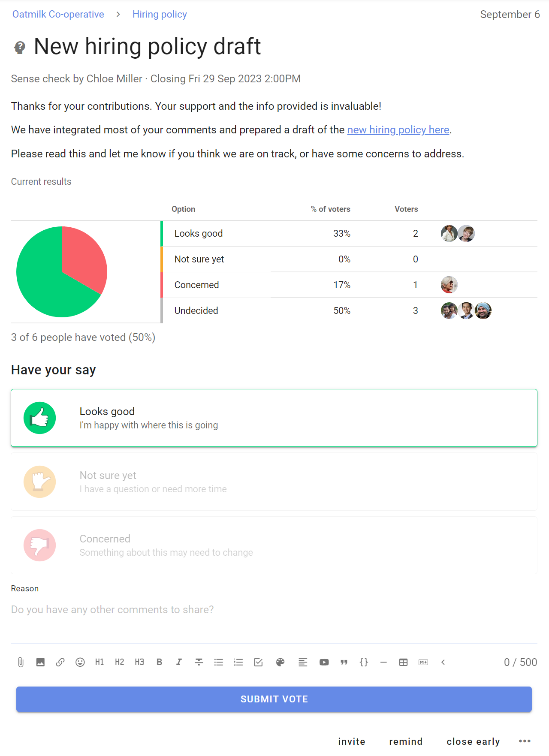Insert a table into the comment

(403, 662)
